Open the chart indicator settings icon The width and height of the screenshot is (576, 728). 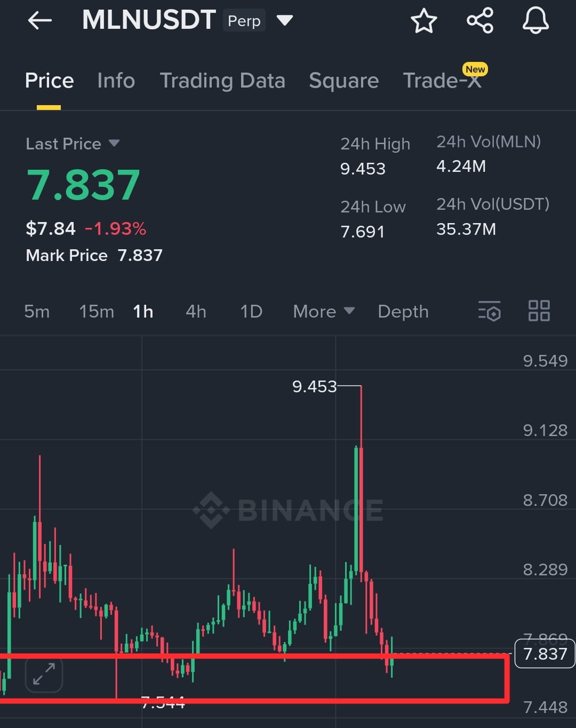click(489, 312)
